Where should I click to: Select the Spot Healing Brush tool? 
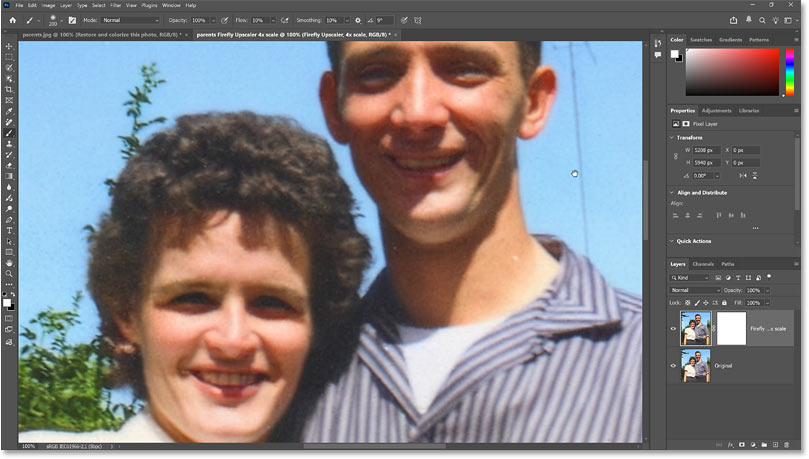[9, 122]
